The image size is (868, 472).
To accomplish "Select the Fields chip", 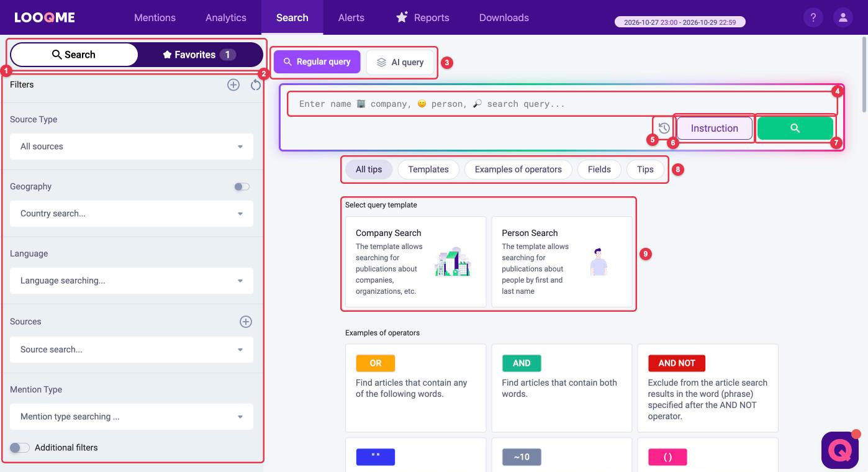I will tap(599, 170).
